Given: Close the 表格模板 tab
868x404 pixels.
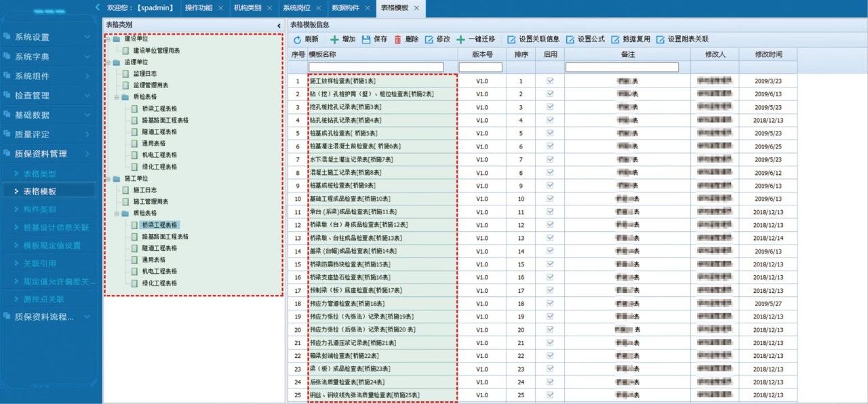Looking at the screenshot, I should tap(416, 8).
